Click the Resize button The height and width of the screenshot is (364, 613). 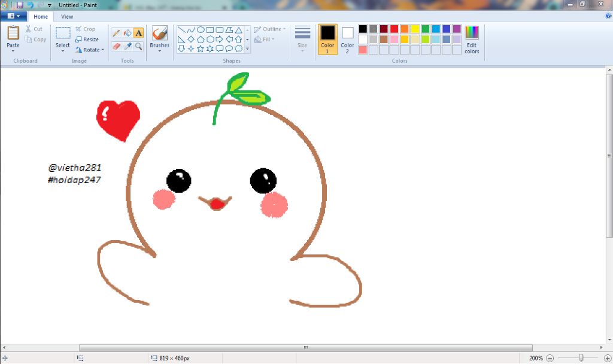[87, 40]
